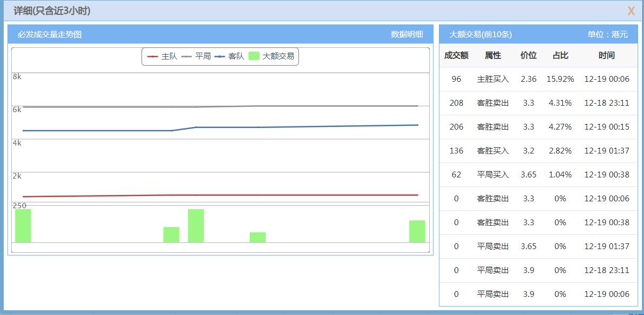Select the 客胜卖出 row with amount 208
644x315 pixels.
537,103
